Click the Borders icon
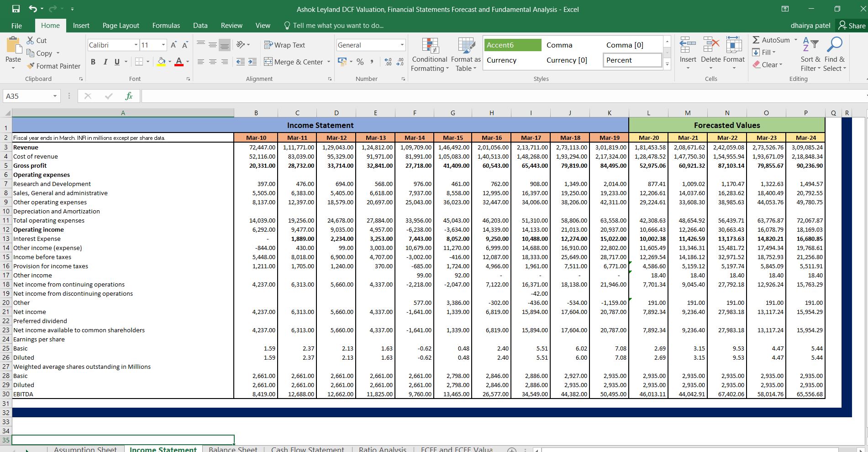 tap(139, 62)
